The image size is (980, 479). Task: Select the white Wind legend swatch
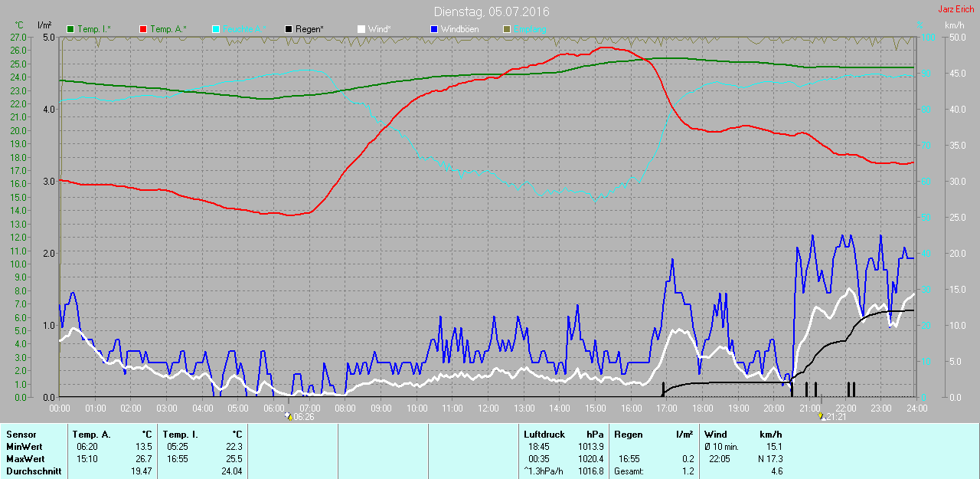(x=361, y=29)
